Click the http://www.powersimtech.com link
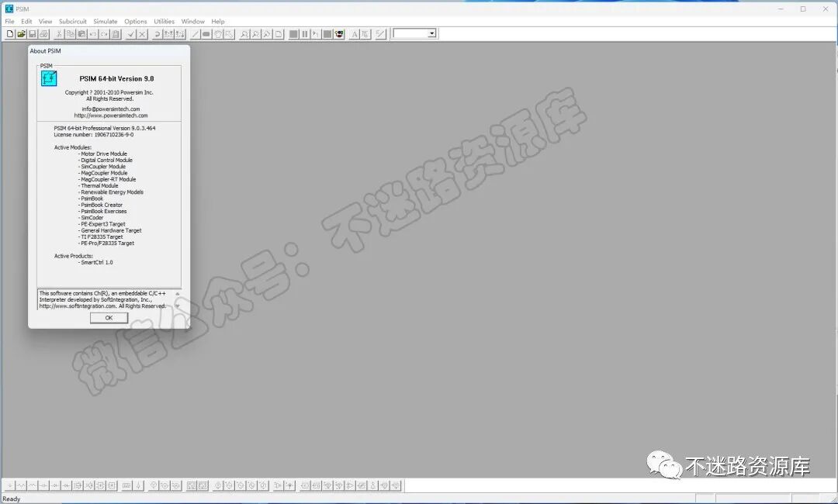 [111, 116]
